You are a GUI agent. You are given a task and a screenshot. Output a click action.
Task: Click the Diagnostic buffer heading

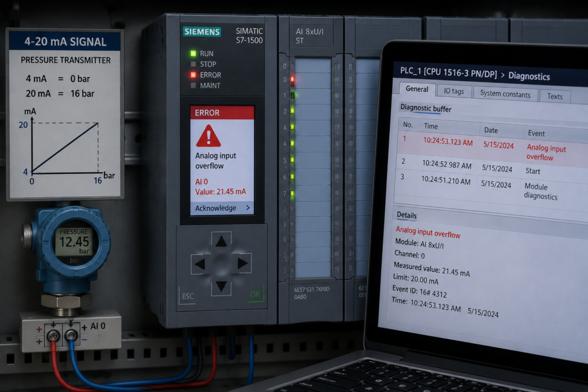(x=425, y=108)
